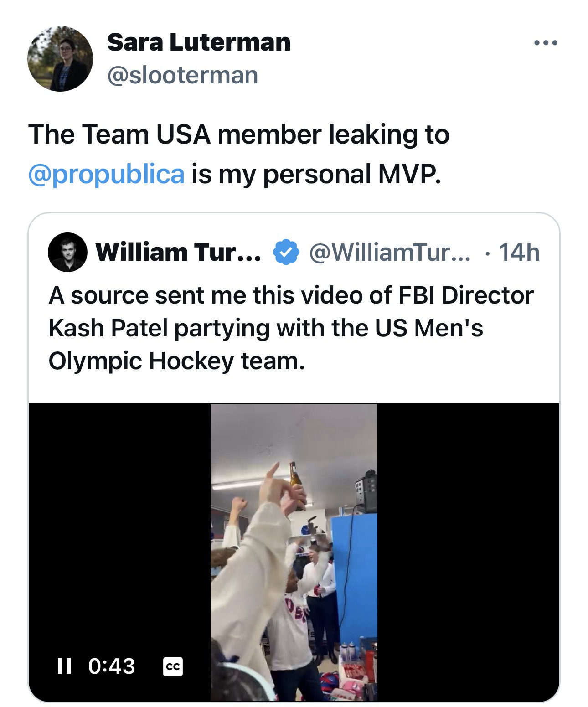Open Sara Luterman's profile picture

point(60,59)
